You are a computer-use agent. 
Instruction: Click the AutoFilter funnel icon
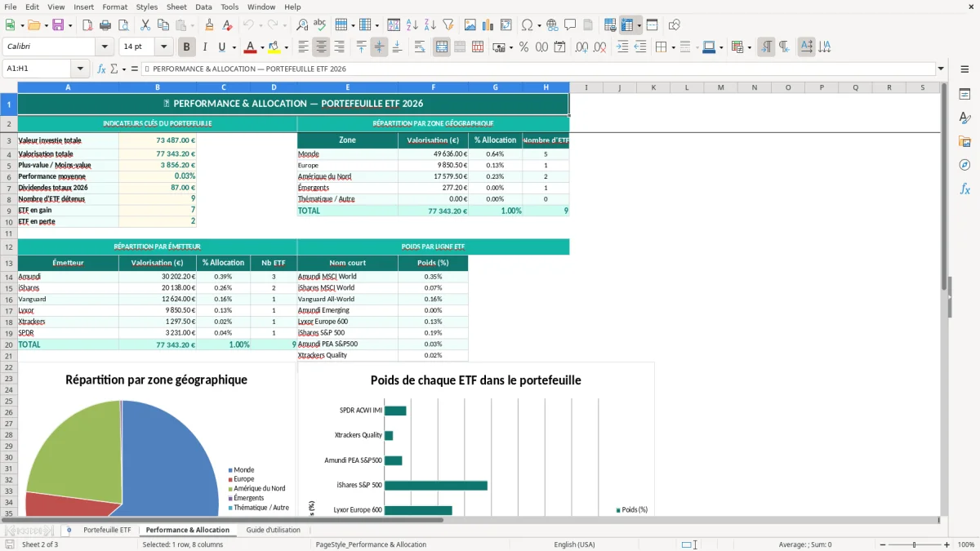click(x=448, y=25)
